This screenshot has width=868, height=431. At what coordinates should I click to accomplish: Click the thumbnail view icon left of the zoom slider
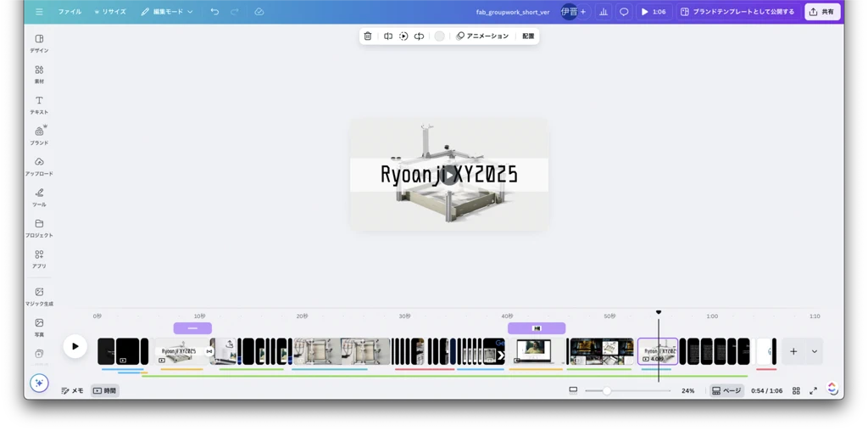[573, 390]
